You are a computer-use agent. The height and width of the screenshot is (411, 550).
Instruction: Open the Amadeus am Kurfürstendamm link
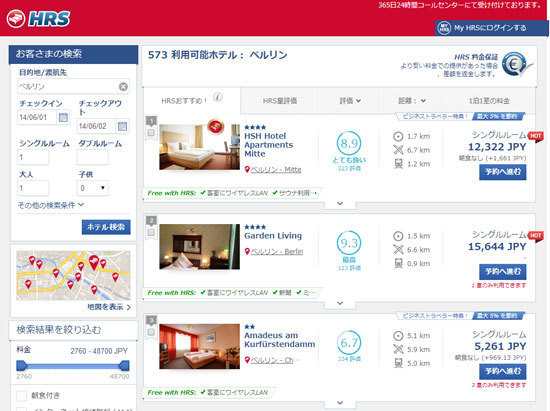[x=280, y=339]
